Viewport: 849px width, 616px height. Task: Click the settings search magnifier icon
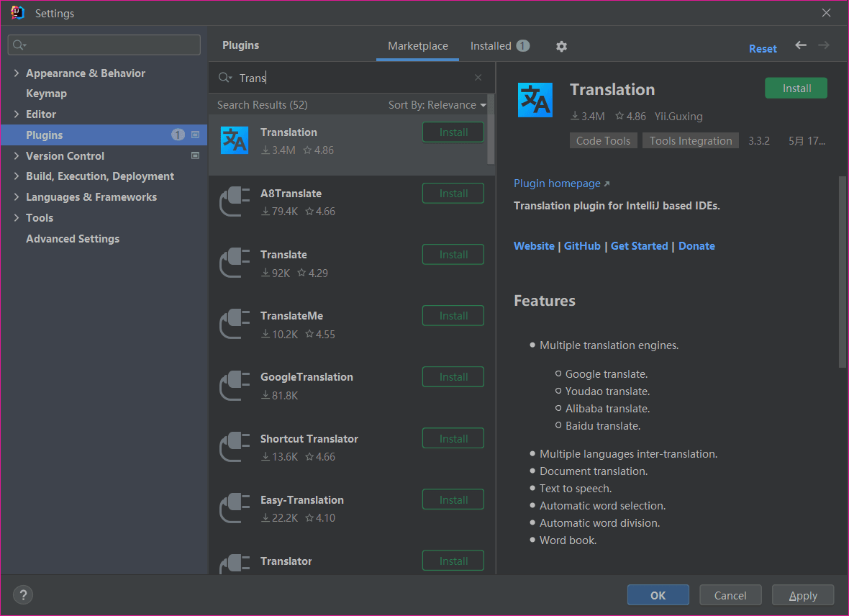pos(19,45)
